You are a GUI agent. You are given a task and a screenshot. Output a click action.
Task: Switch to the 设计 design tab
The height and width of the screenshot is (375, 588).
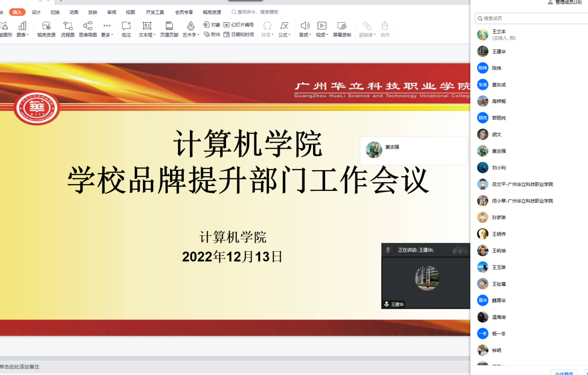point(36,12)
